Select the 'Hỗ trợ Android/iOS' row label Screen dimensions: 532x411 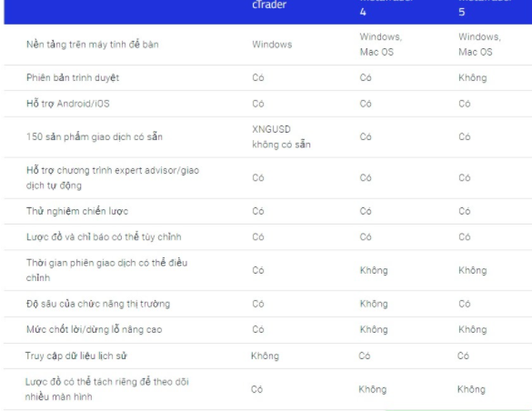click(68, 104)
